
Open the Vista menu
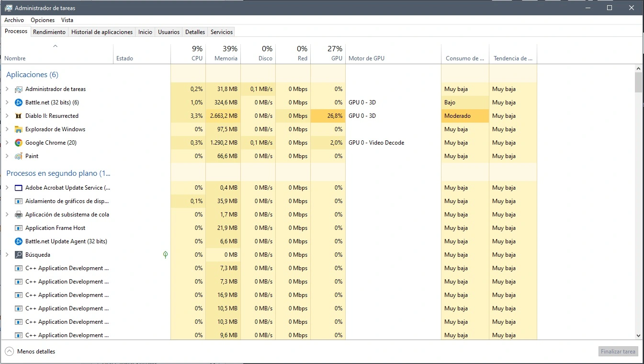point(67,20)
